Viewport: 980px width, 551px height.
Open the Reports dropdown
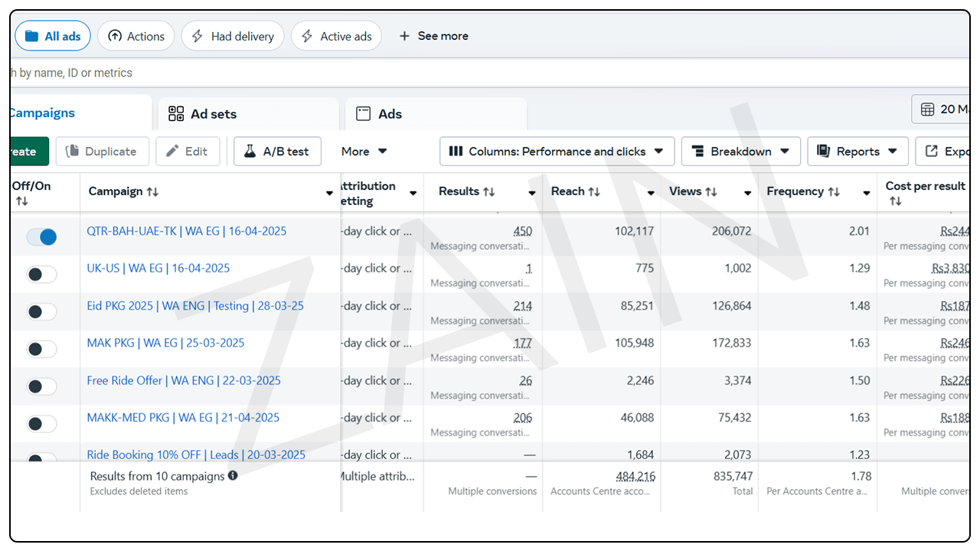(857, 152)
